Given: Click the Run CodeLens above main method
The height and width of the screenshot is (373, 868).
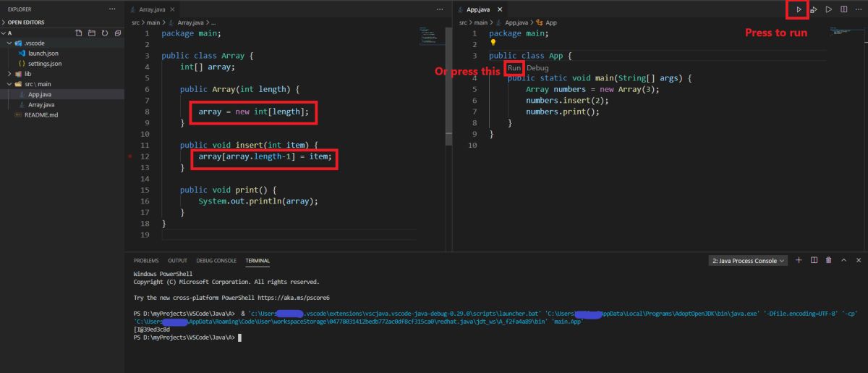Looking at the screenshot, I should (514, 68).
